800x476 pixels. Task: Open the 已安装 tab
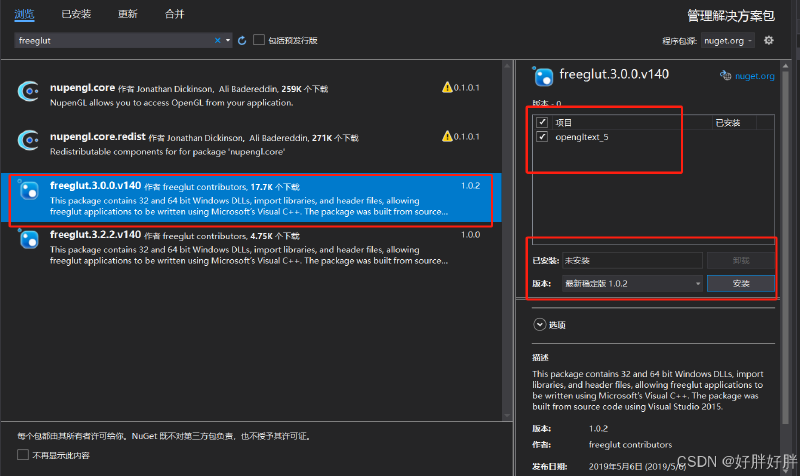(76, 14)
